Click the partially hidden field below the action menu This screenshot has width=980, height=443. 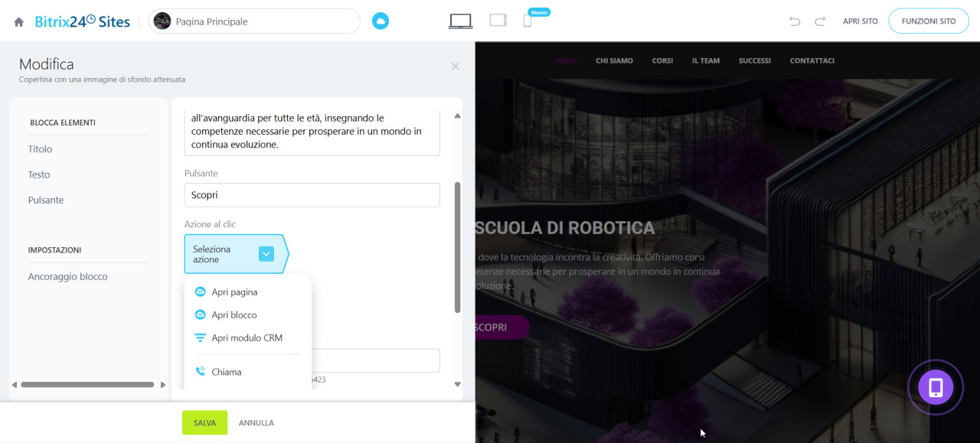pyautogui.click(x=376, y=360)
